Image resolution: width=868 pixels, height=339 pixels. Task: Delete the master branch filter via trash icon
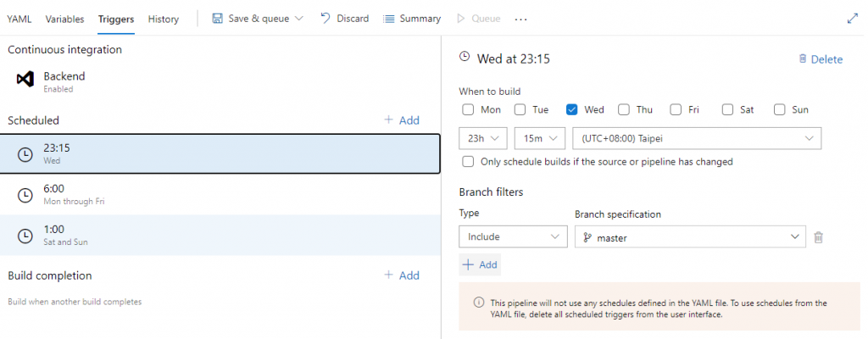(818, 237)
